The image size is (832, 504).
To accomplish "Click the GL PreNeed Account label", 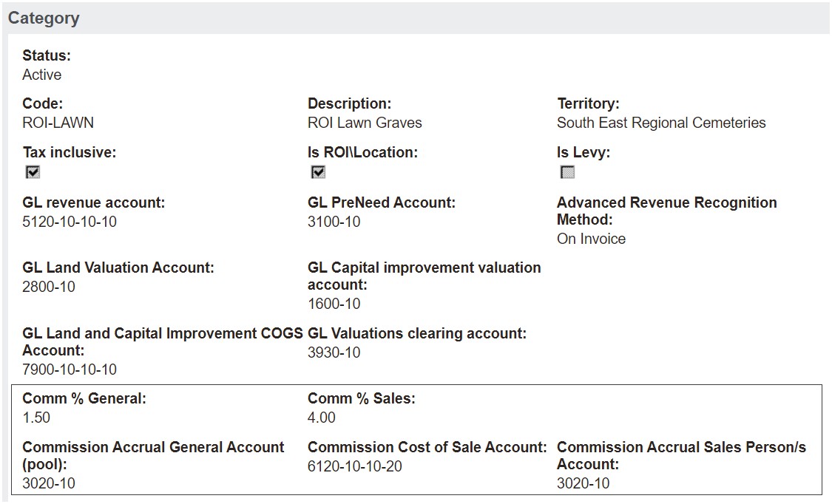I will [382, 203].
